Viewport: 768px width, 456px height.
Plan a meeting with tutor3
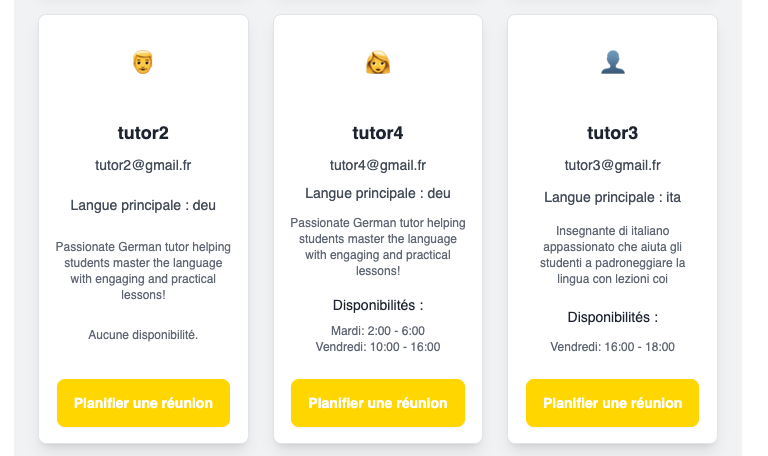click(612, 403)
